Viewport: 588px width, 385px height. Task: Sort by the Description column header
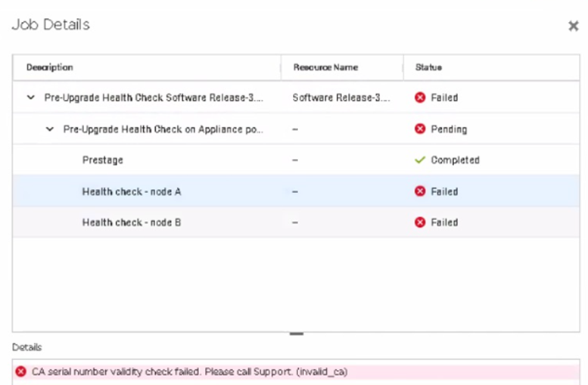[50, 67]
